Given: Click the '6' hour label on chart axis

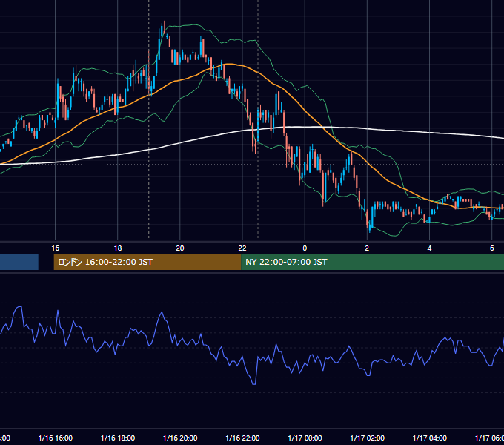Looking at the screenshot, I should point(492,248).
